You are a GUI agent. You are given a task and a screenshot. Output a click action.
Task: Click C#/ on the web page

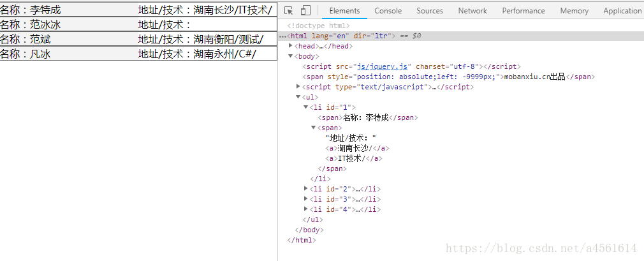coord(247,54)
